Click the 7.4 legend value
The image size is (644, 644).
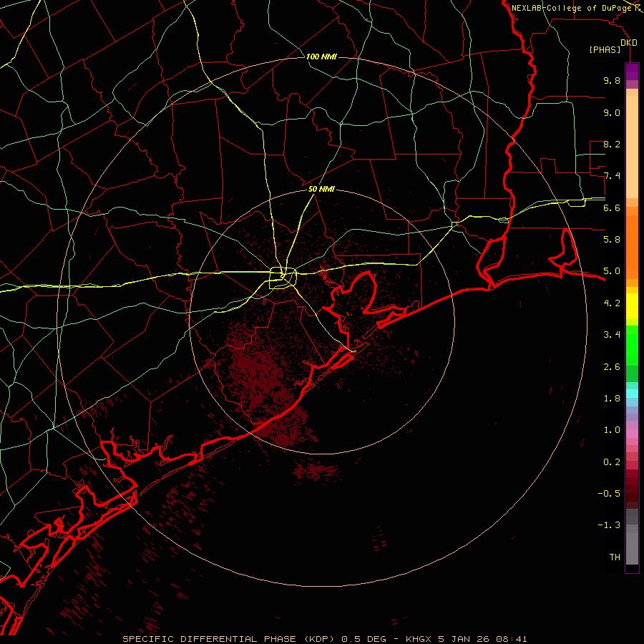(612, 176)
